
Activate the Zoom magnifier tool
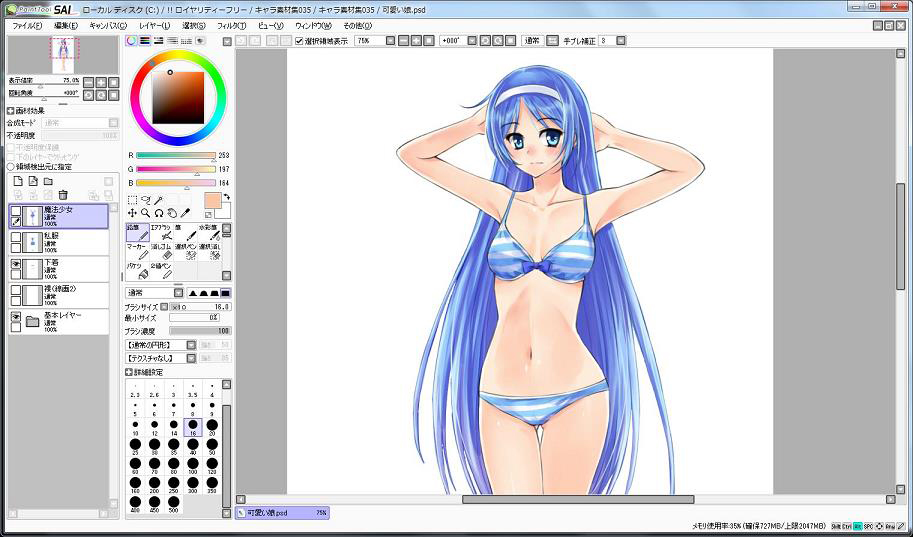click(x=145, y=213)
